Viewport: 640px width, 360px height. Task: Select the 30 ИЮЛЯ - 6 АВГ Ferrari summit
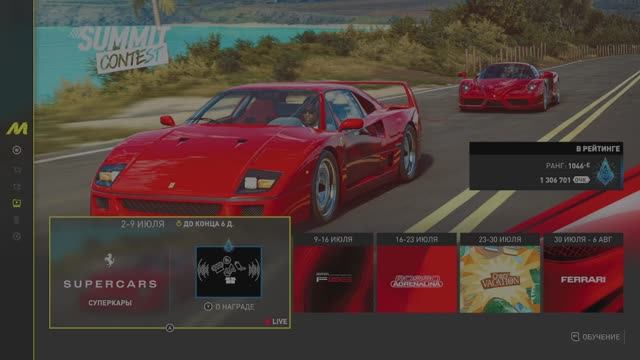click(x=583, y=273)
